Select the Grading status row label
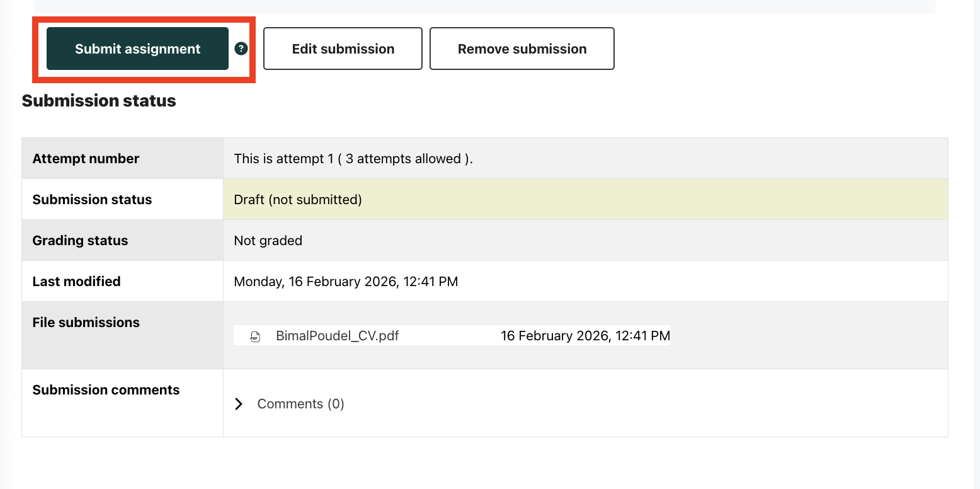980x489 pixels. point(80,241)
